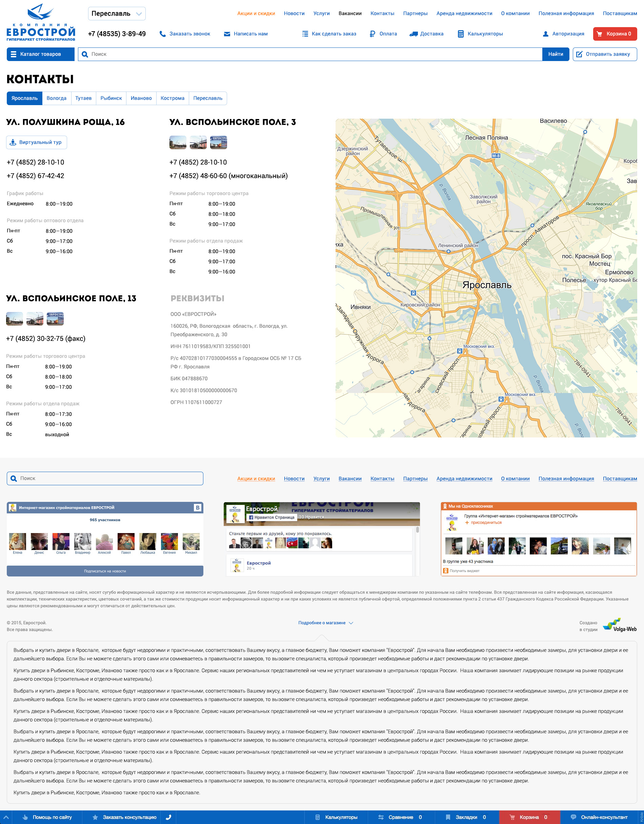Click the Написать нам envelope icon
The width and height of the screenshot is (644, 824).
[x=227, y=34]
